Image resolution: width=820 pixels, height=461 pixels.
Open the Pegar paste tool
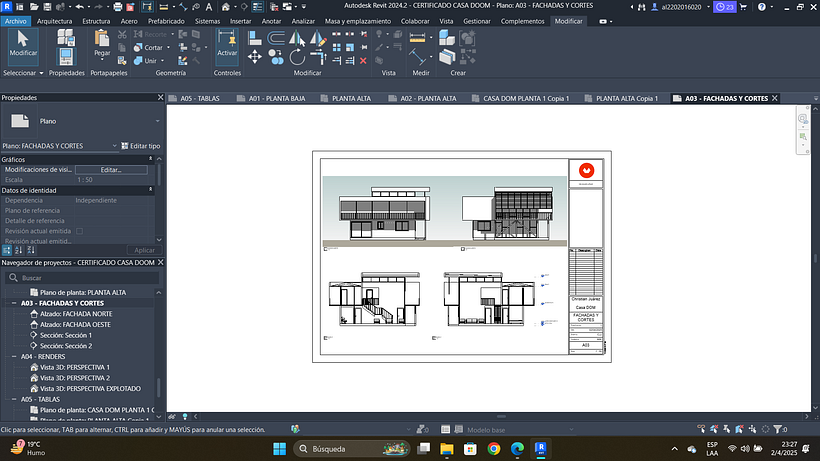coord(102,44)
